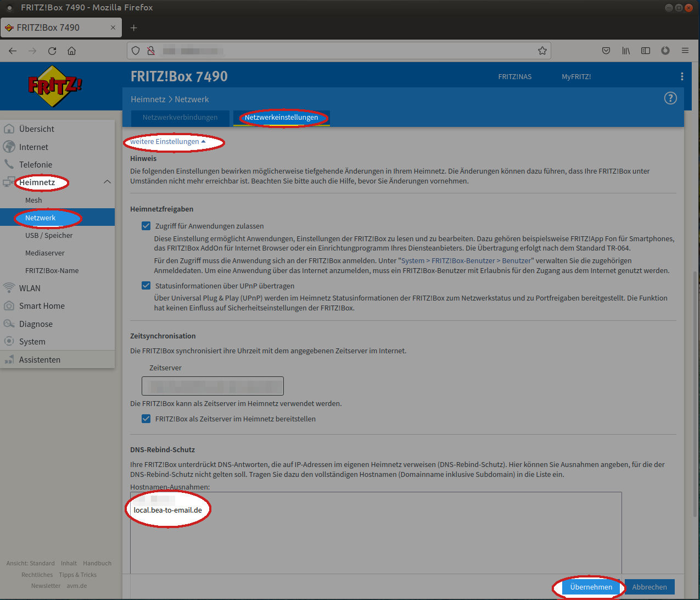Screen dimensions: 700x600
Task: Click Abbrechen to cancel changes
Action: (649, 587)
